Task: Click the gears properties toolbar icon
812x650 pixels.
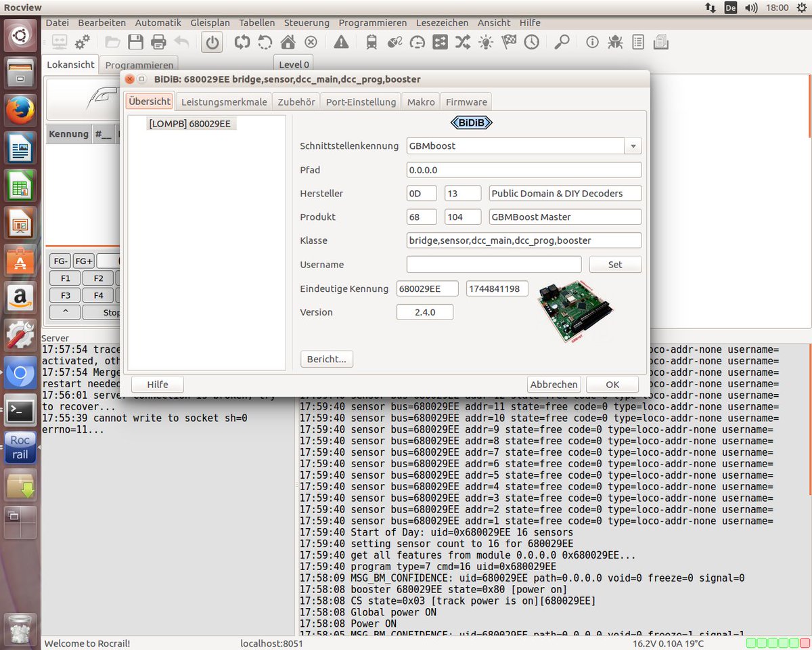Action: 82,43
